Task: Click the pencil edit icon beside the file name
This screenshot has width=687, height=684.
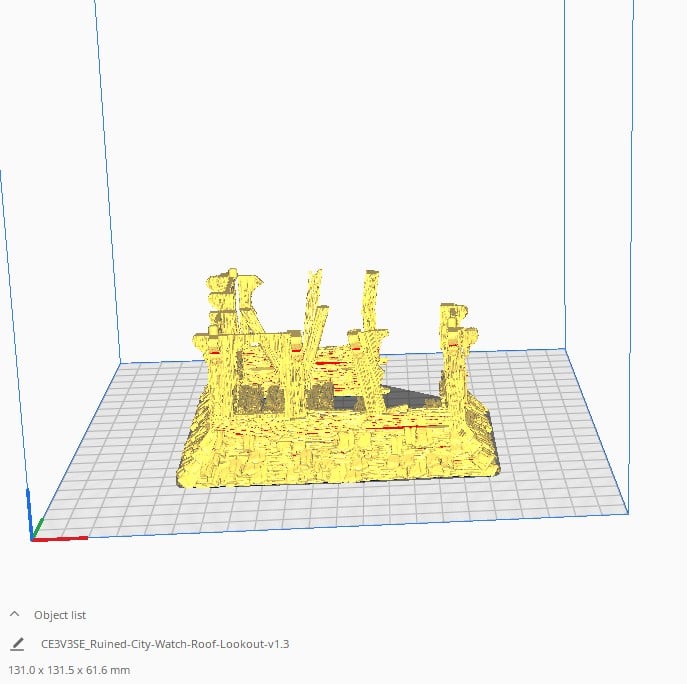Action: (x=17, y=644)
